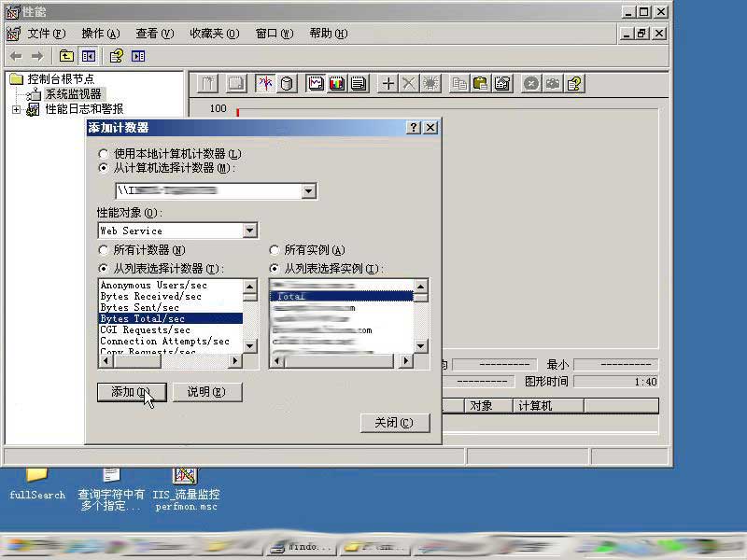The image size is (747, 560).
Task: Click the MMC Forward arrow
Action: 37,56
